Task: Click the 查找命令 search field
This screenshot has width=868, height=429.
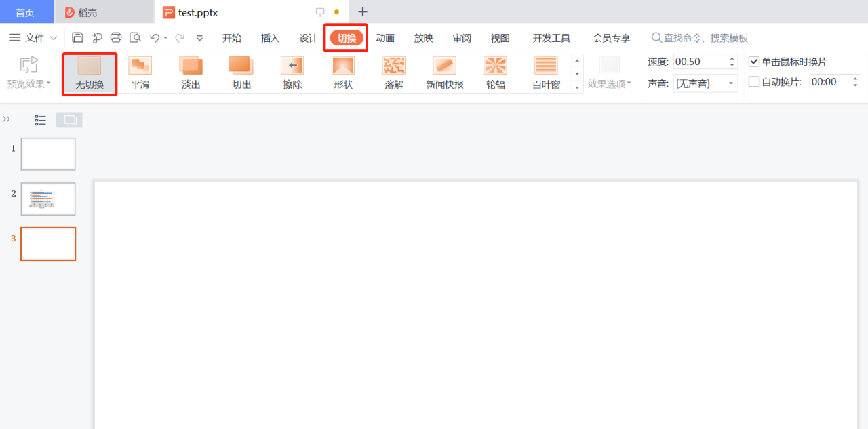Action: tap(698, 38)
